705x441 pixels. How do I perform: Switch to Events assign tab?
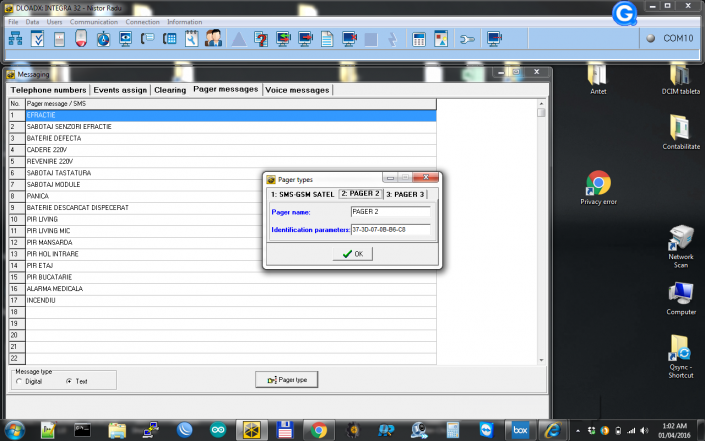pyautogui.click(x=120, y=90)
